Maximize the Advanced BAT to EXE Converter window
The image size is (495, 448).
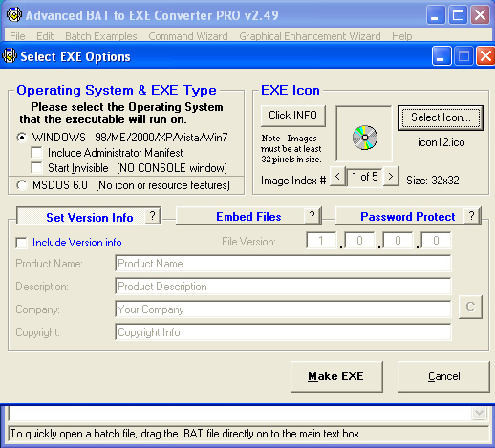458,15
